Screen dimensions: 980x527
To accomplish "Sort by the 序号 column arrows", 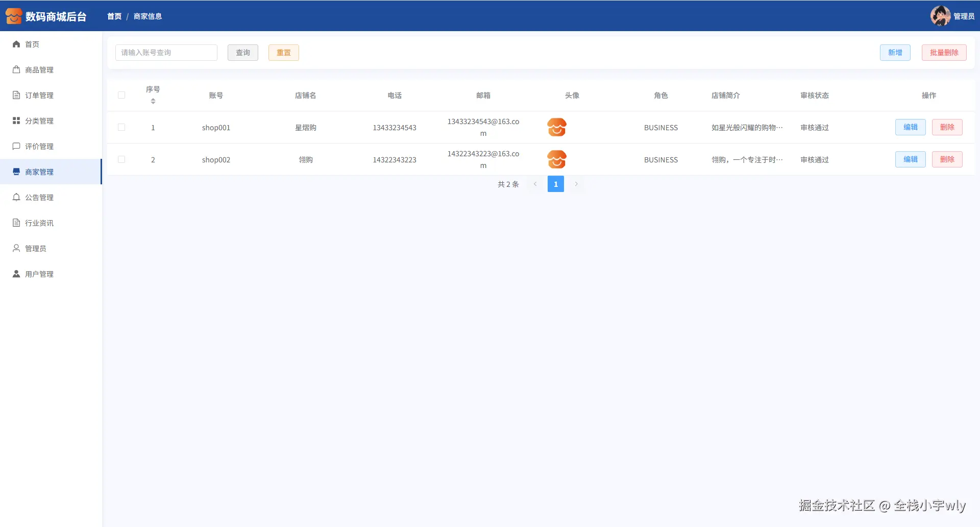I will pyautogui.click(x=153, y=101).
